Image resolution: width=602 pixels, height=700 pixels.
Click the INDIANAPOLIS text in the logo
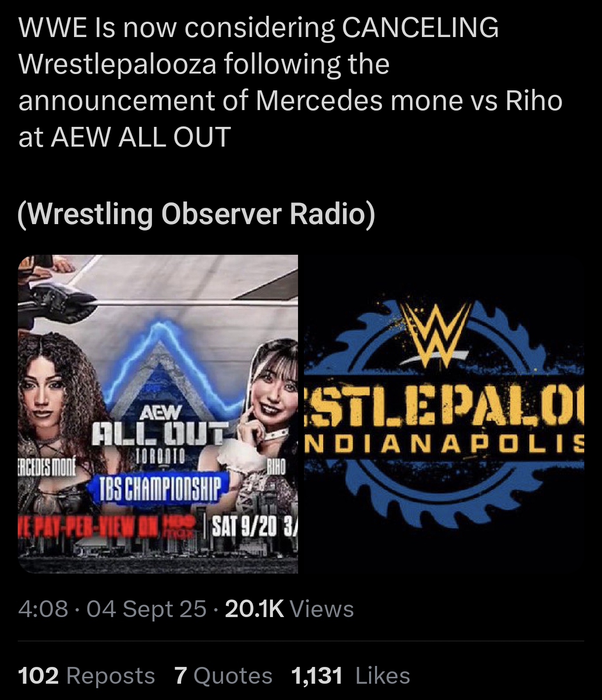[445, 443]
